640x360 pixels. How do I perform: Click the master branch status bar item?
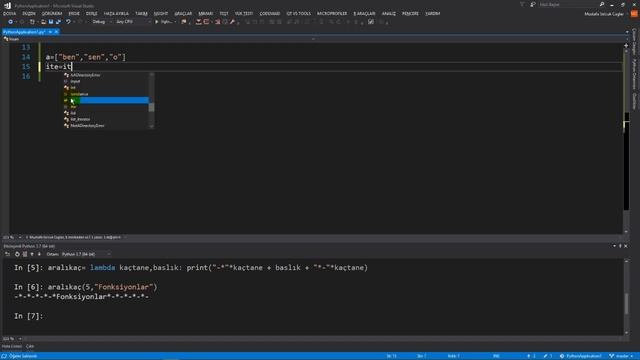coord(621,356)
